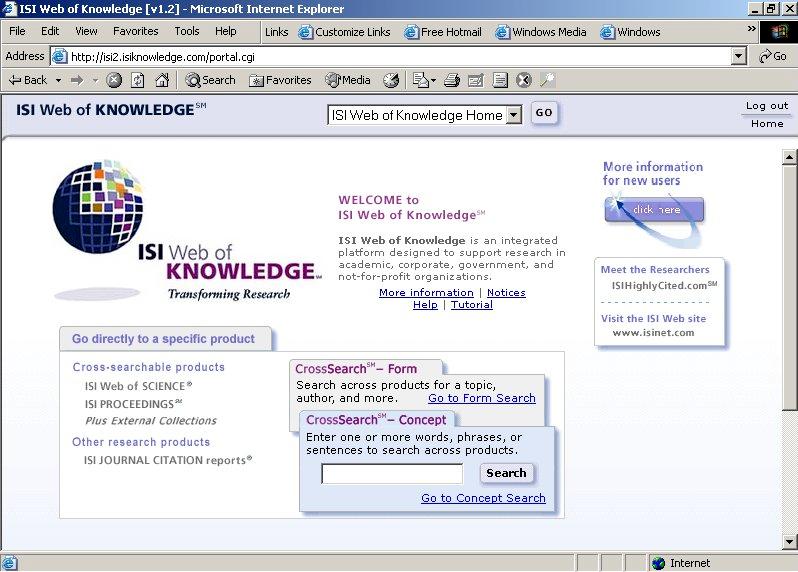Click the CrossSearch Concept Search button
Screen dimensions: 798x572
(506, 473)
